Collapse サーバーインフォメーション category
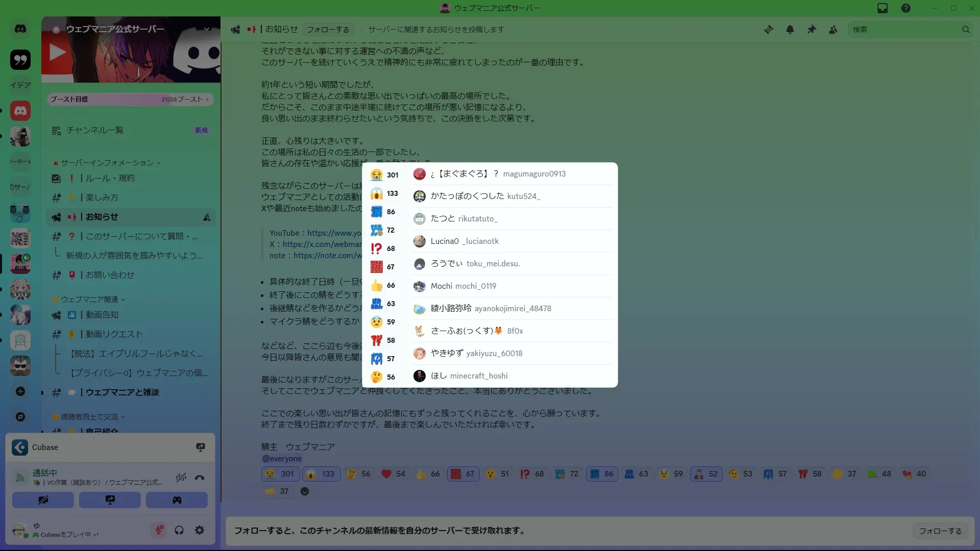The width and height of the screenshot is (980, 551). click(107, 163)
